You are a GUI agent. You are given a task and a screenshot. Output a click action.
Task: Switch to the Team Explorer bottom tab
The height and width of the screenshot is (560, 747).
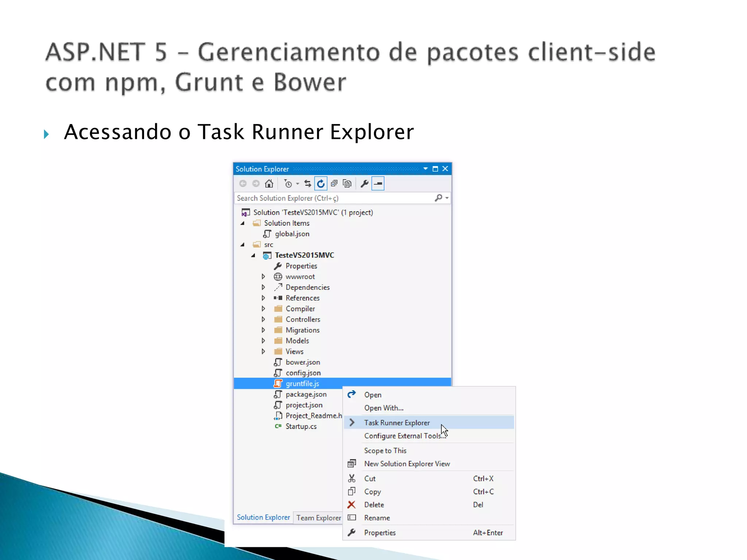[318, 518]
